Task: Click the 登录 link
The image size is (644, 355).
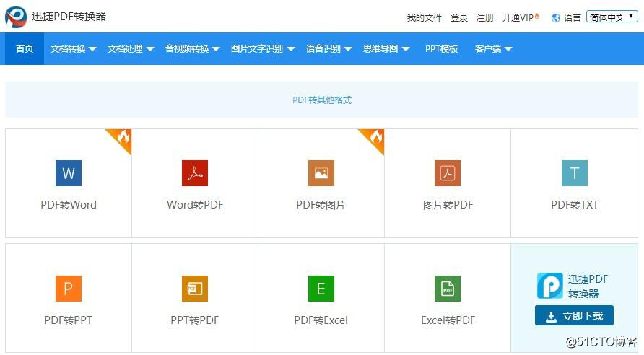Action: (x=458, y=18)
